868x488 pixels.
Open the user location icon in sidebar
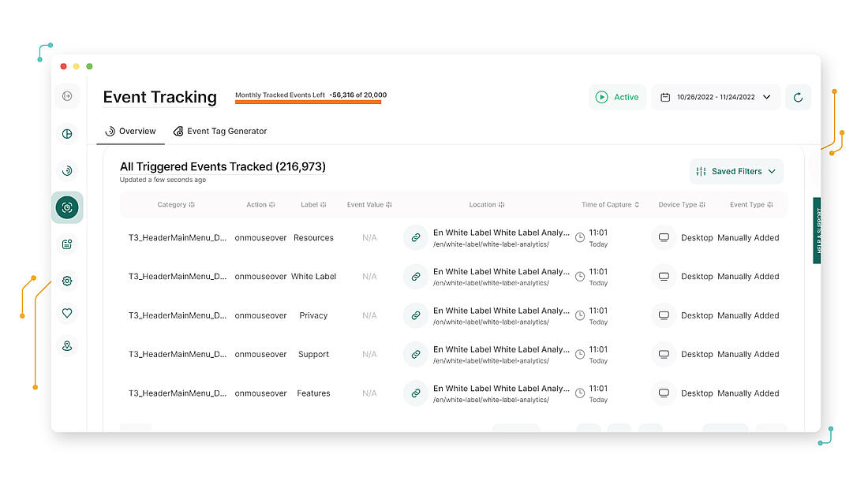click(67, 346)
